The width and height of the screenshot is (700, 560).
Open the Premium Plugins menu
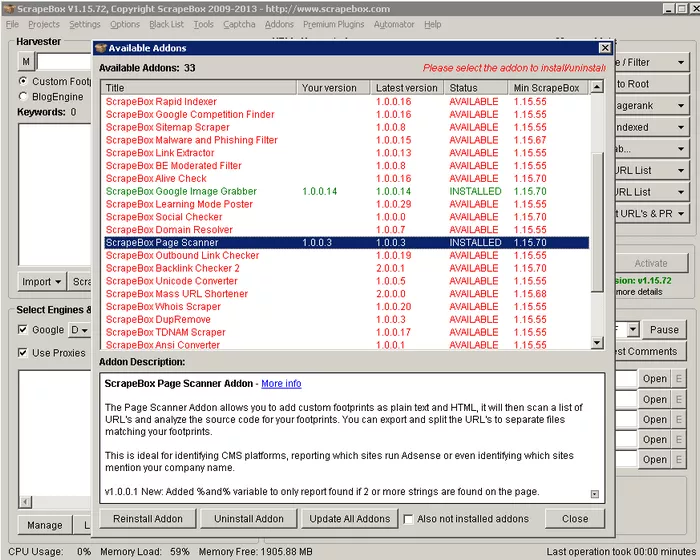(x=333, y=24)
